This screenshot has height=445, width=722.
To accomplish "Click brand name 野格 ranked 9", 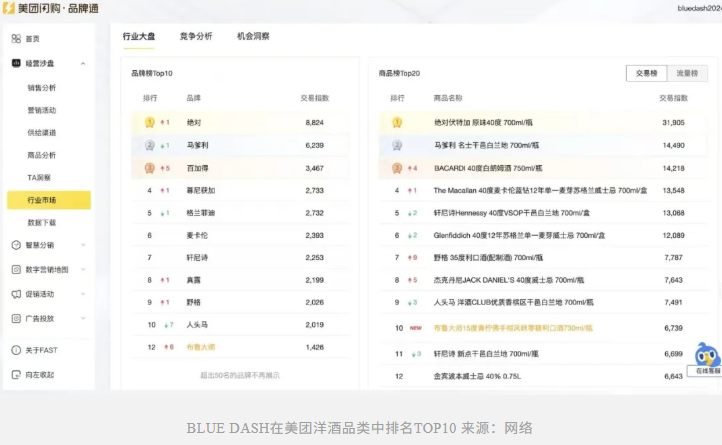I will (193, 302).
